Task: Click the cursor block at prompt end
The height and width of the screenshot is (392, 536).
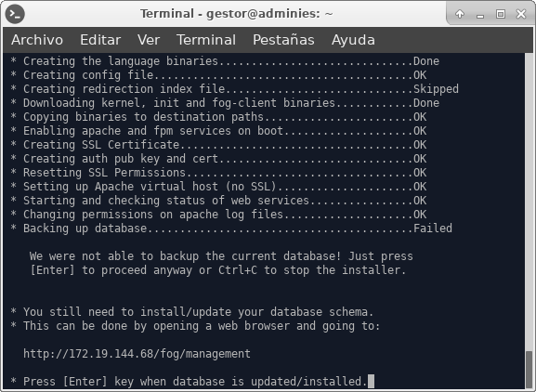Action: 371,381
